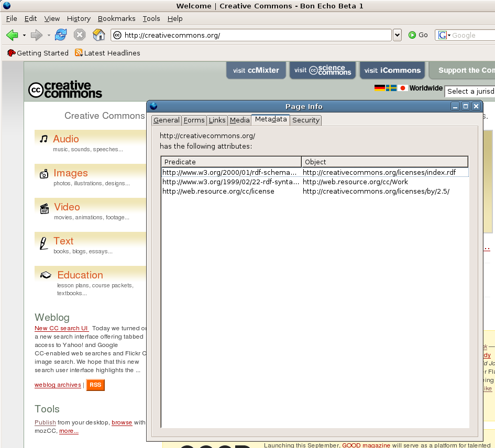Open the Help menu
Image resolution: width=495 pixels, height=448 pixels.
pos(175,19)
